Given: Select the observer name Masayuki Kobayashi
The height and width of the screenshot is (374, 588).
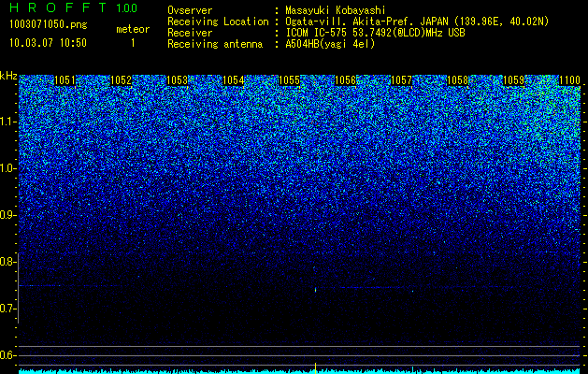Looking at the screenshot, I should point(336,10).
